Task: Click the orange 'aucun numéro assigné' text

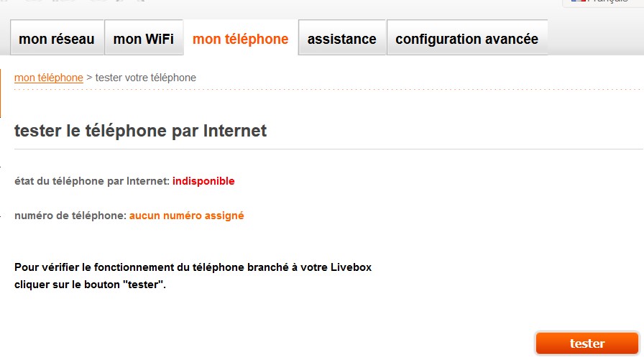Action: tap(186, 215)
